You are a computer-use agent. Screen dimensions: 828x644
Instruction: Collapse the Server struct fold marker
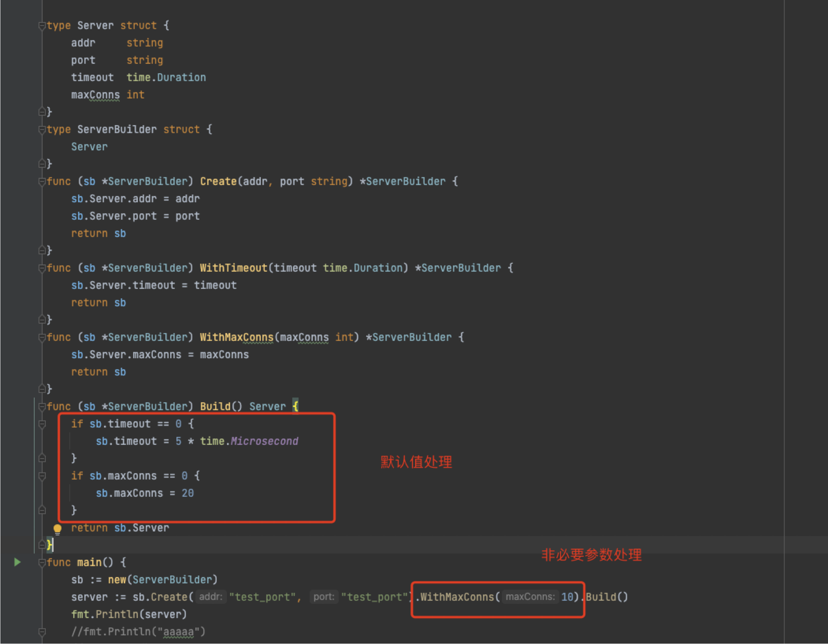pyautogui.click(x=42, y=26)
